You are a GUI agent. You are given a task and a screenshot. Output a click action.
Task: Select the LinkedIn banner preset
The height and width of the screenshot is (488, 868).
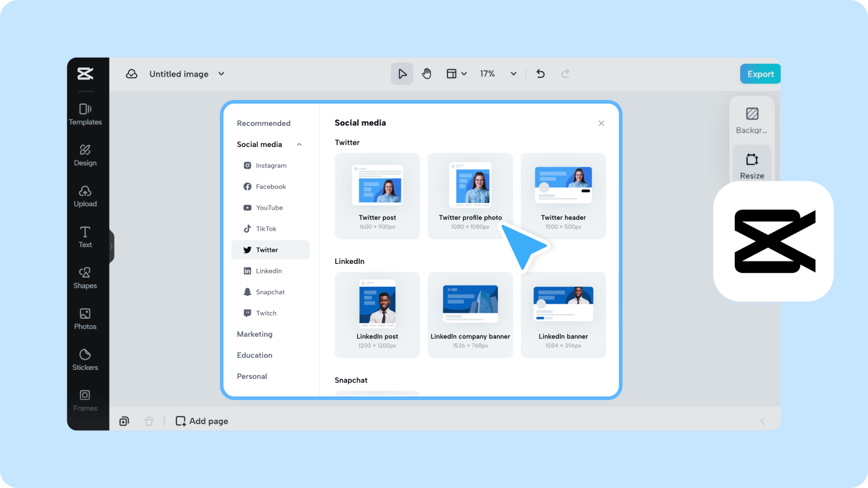[563, 314]
